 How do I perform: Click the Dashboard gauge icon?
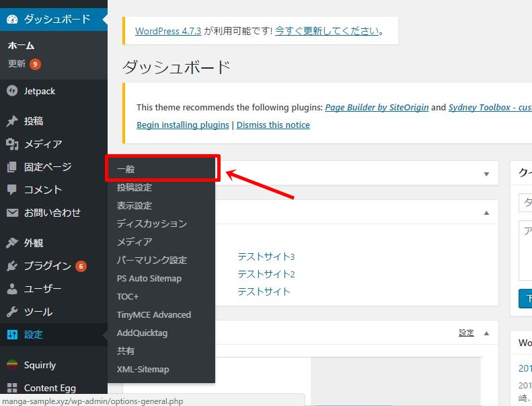click(x=12, y=19)
